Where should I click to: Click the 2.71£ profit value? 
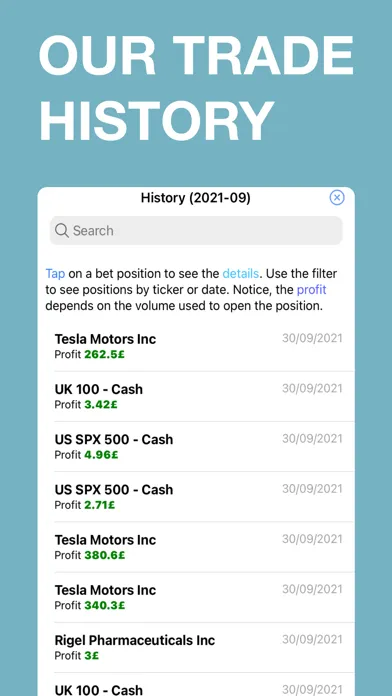(99, 505)
